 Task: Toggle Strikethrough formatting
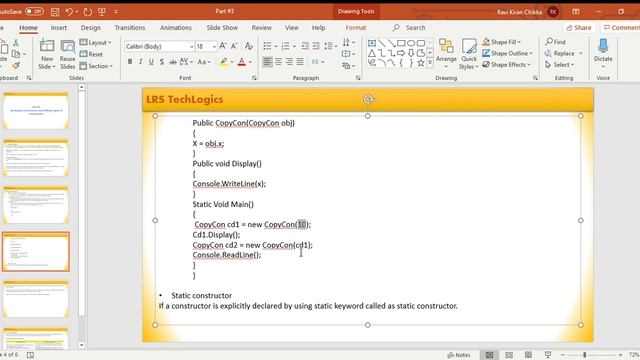(x=173, y=62)
